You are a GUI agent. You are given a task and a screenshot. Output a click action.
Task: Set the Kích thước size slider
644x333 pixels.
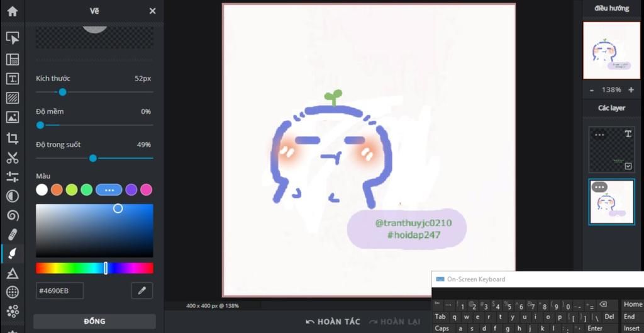[94, 92]
